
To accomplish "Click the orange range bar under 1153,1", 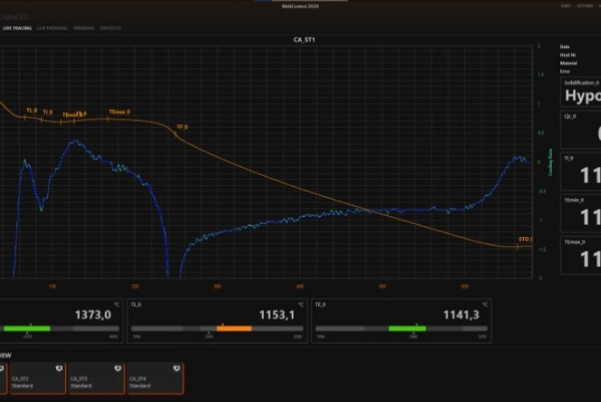I will [x=234, y=328].
